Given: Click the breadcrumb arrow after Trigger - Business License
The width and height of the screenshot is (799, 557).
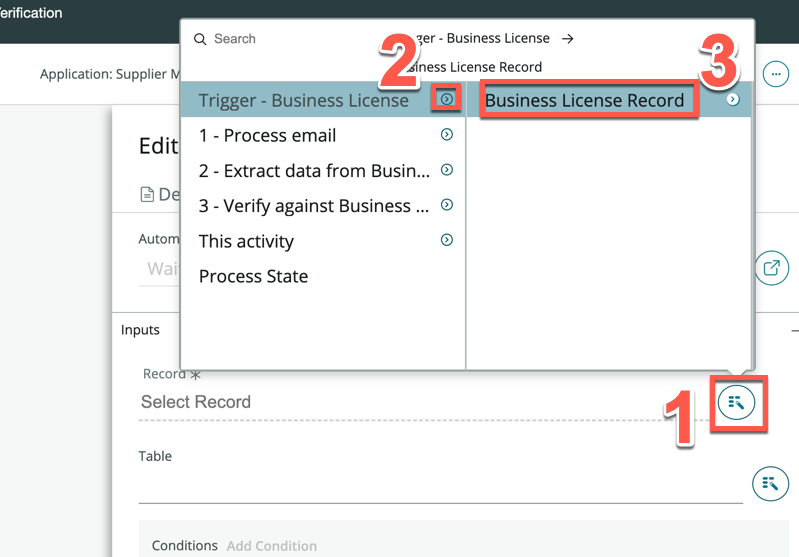Looking at the screenshot, I should click(568, 39).
